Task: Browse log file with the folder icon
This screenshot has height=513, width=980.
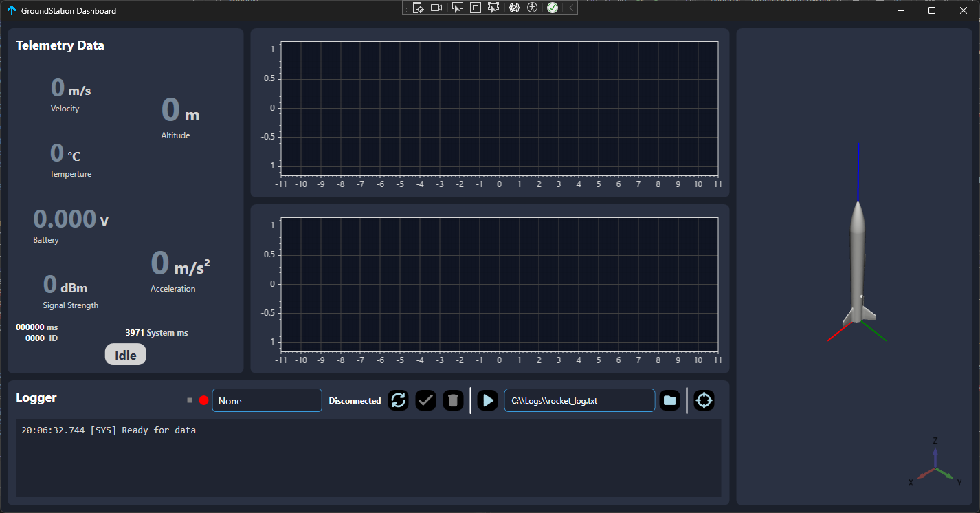Action: coord(670,400)
